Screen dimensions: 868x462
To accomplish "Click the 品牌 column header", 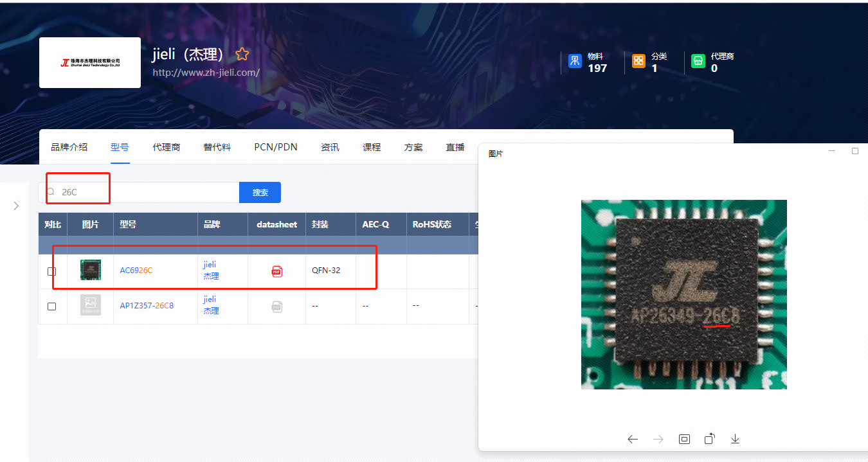I will point(212,224).
